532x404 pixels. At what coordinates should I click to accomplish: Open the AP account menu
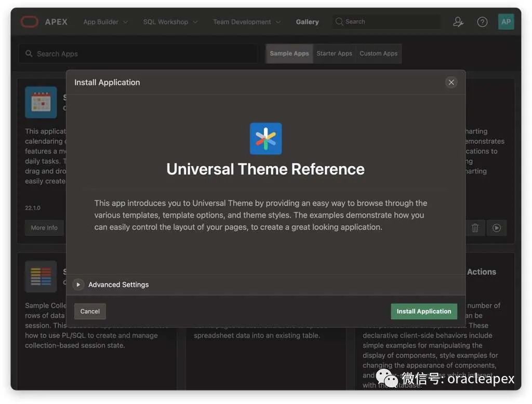click(506, 22)
